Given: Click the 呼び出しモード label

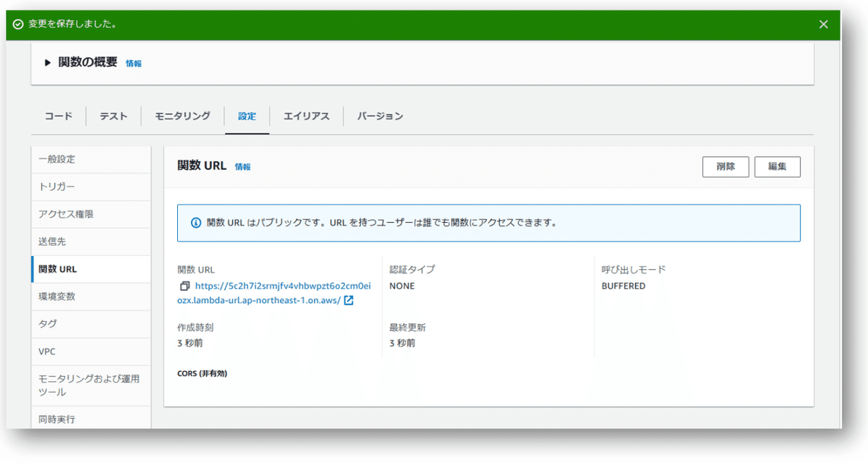Looking at the screenshot, I should tap(634, 270).
